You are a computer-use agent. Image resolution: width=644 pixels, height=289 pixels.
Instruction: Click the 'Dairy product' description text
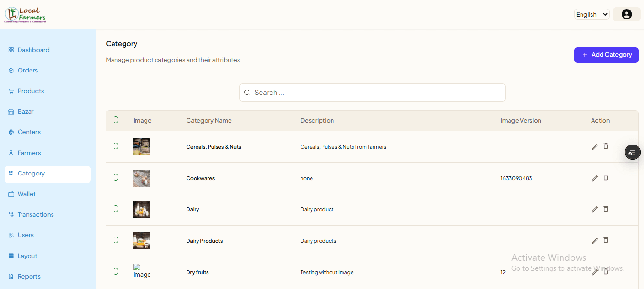[x=317, y=209]
